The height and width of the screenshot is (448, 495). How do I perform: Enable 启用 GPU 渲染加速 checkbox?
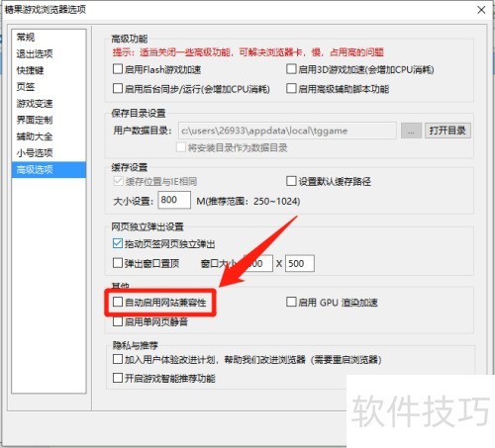point(291,302)
